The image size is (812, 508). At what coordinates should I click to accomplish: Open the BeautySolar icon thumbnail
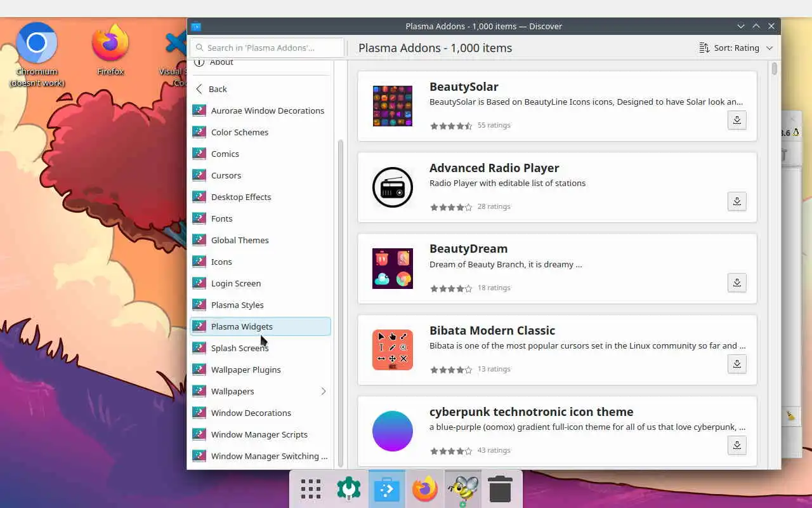tap(393, 106)
